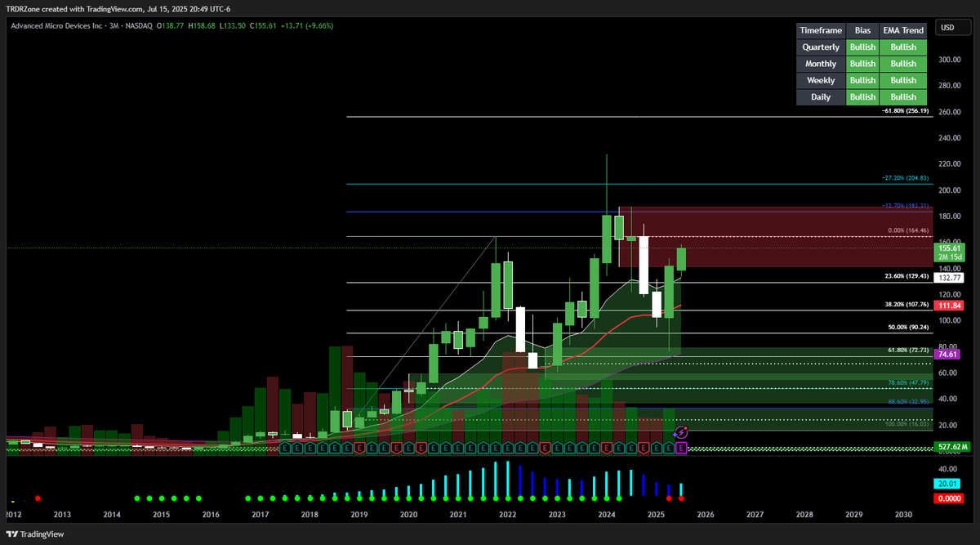This screenshot has width=980, height=545.
Task: Click the 50.00% (90.24) Fibonacci label
Action: 909,327
